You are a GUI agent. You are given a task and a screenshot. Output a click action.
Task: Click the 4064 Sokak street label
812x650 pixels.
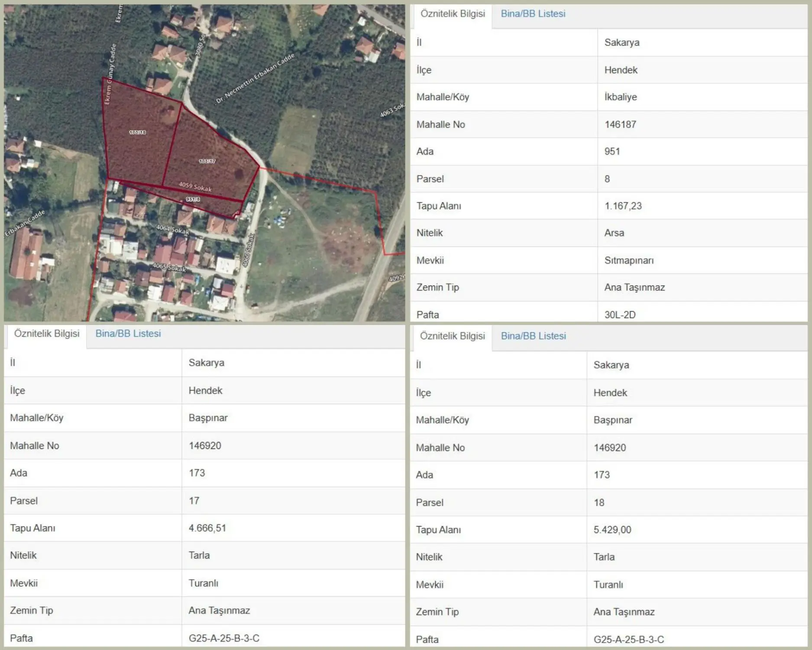[x=173, y=229]
